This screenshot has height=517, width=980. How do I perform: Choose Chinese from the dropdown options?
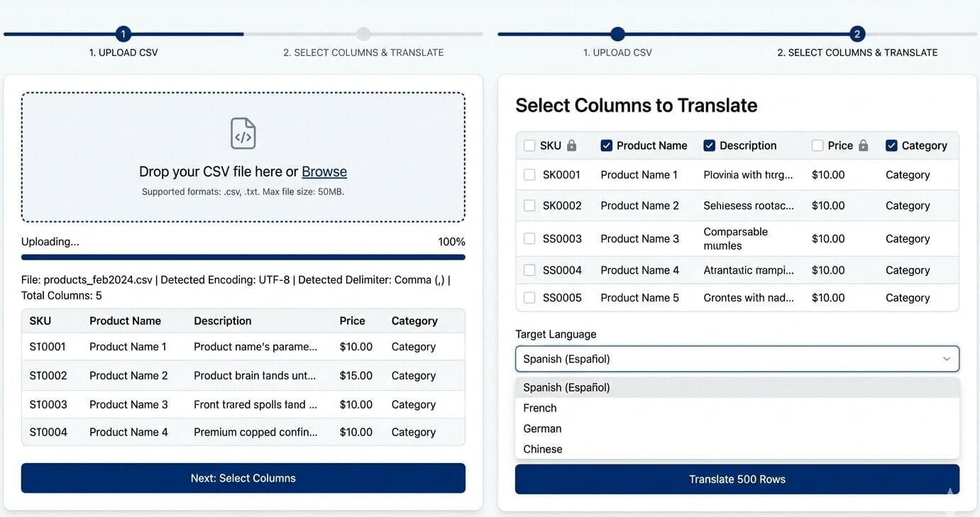pyautogui.click(x=543, y=449)
